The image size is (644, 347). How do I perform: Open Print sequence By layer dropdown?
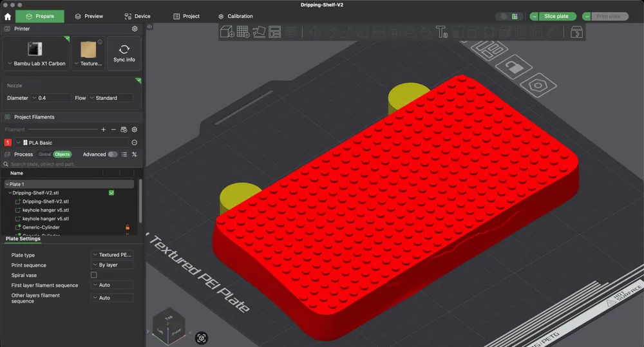112,265
